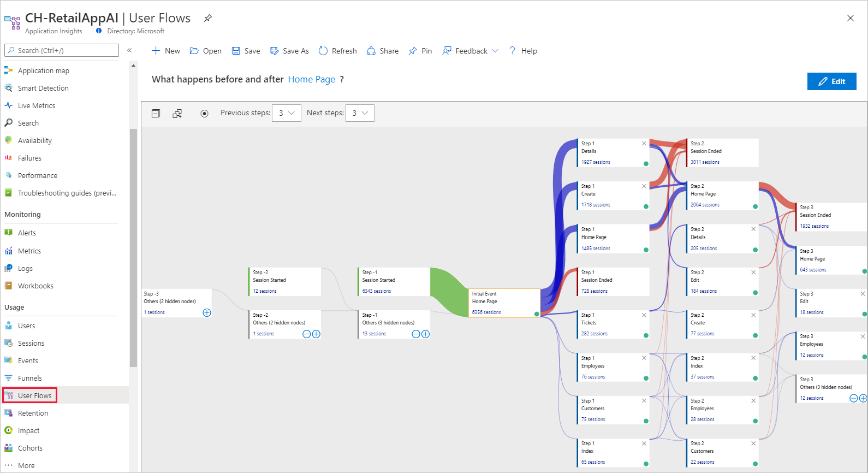Expand the Feedback dropdown menu

470,51
